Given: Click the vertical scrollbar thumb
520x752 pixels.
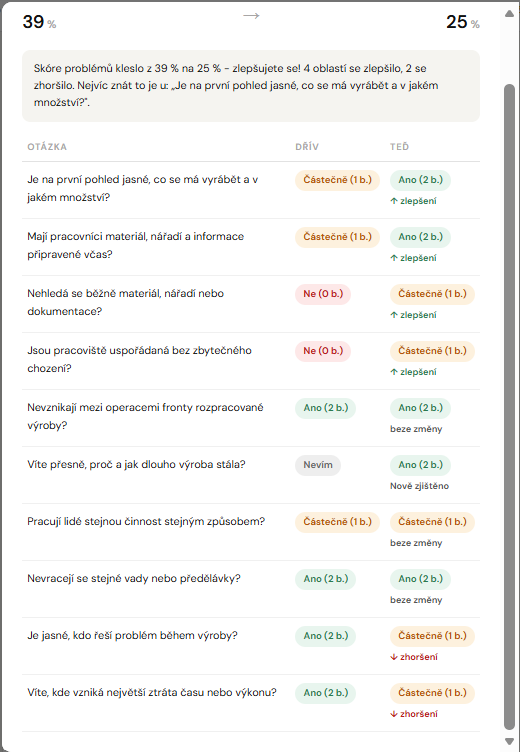Looking at the screenshot, I should point(509,407).
